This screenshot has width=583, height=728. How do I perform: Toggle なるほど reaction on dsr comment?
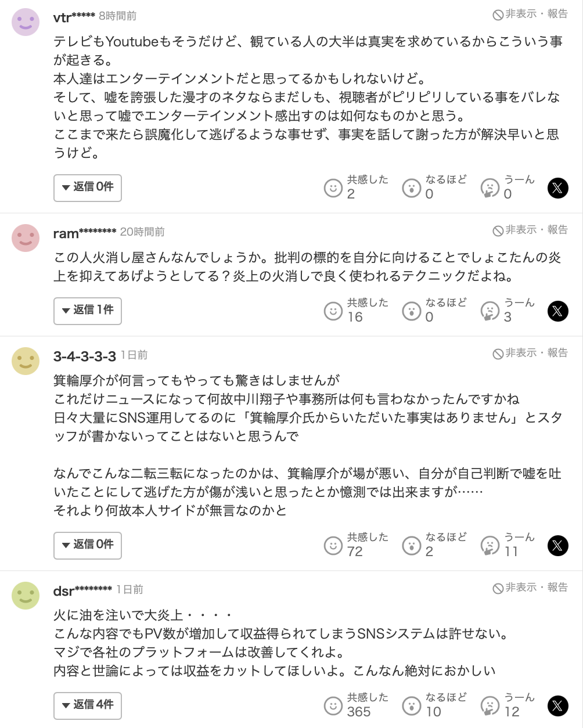pyautogui.click(x=434, y=706)
